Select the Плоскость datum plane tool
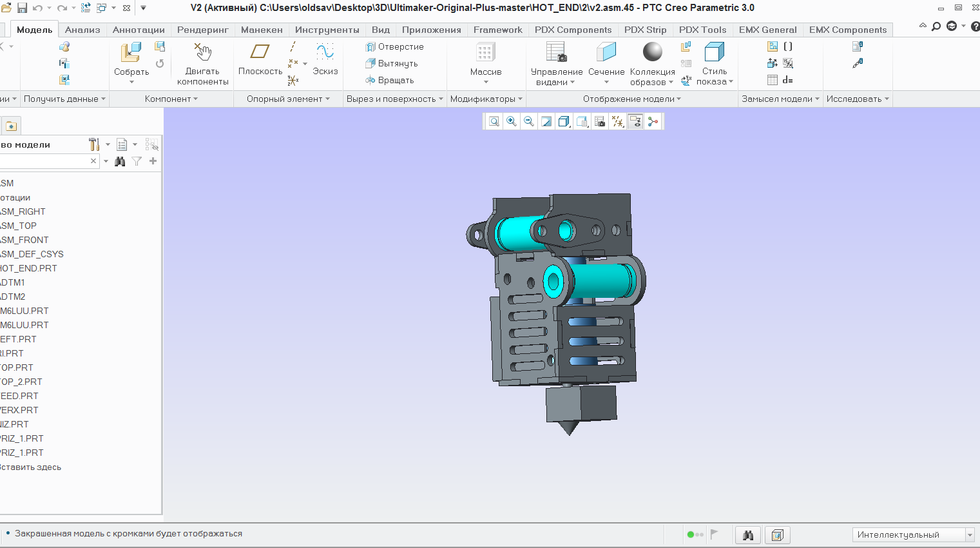980x548 pixels. click(260, 53)
